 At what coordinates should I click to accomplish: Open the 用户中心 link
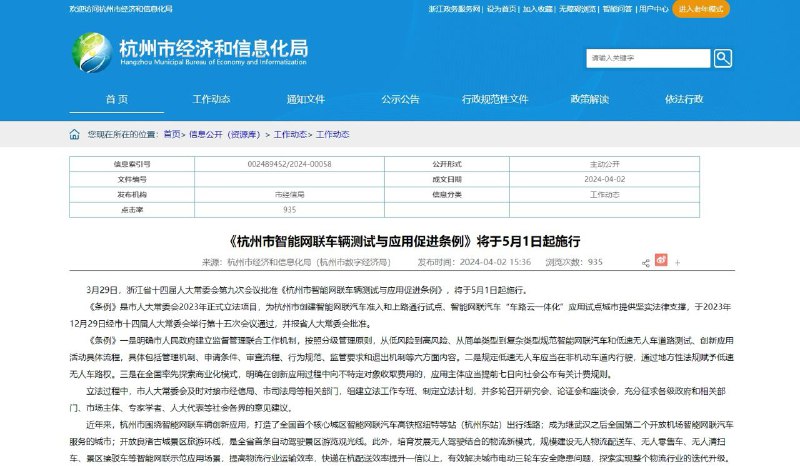click(654, 9)
